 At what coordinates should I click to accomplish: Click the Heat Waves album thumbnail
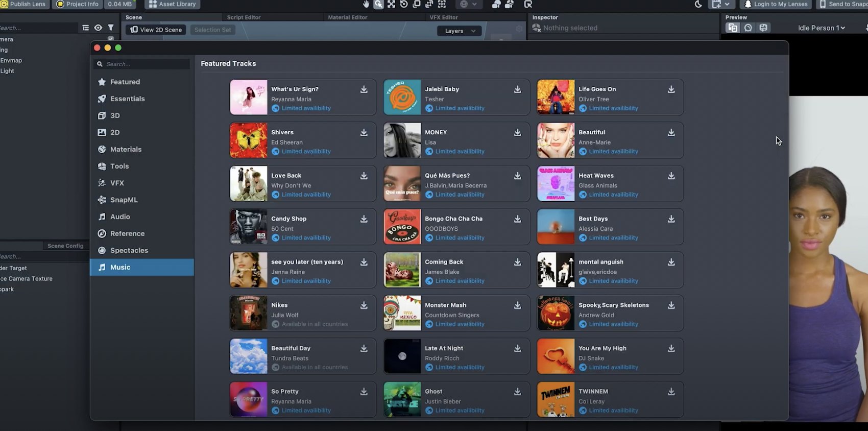pos(556,183)
